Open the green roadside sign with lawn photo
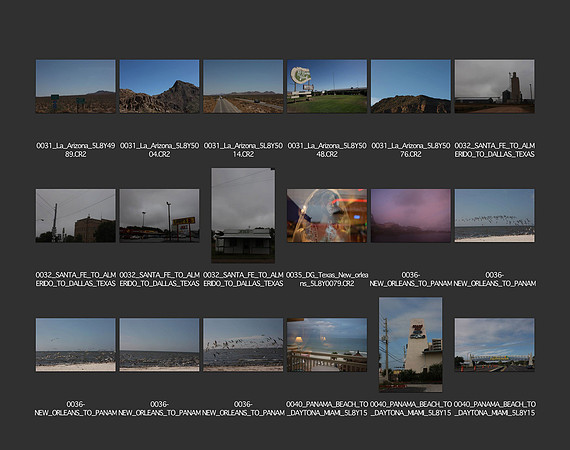Viewport: 570px width, 450px height. pyautogui.click(x=327, y=87)
